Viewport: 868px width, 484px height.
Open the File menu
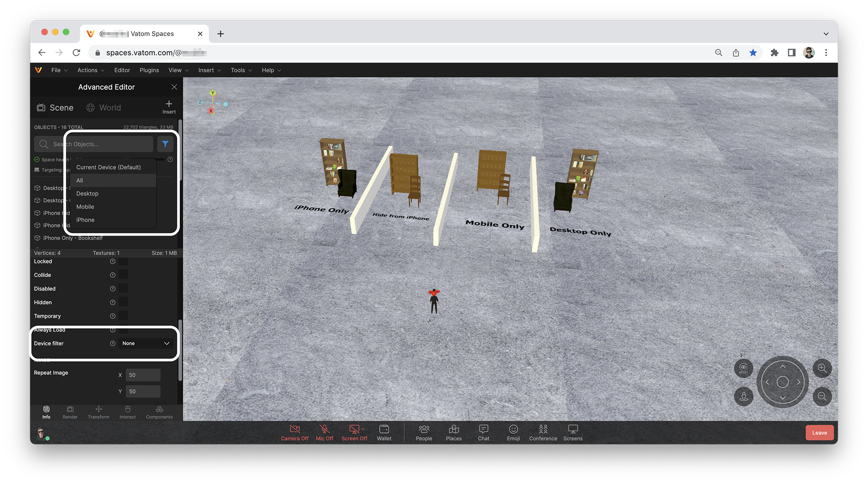(59, 70)
